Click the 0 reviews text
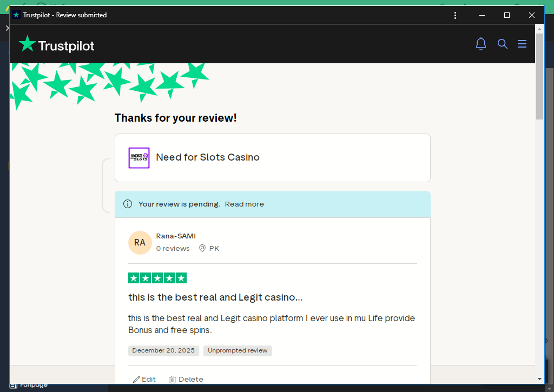 (173, 248)
